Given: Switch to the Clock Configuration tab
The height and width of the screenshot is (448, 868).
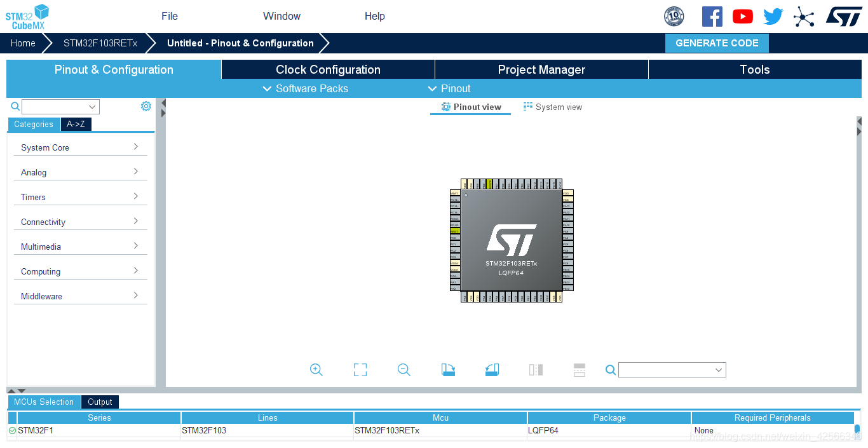Looking at the screenshot, I should tap(328, 70).
